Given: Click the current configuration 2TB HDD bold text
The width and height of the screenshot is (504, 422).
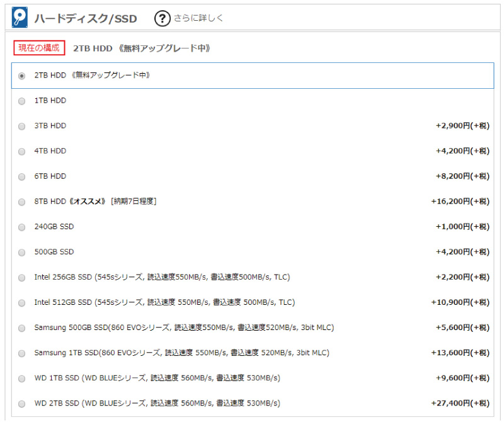Looking at the screenshot, I should [142, 48].
